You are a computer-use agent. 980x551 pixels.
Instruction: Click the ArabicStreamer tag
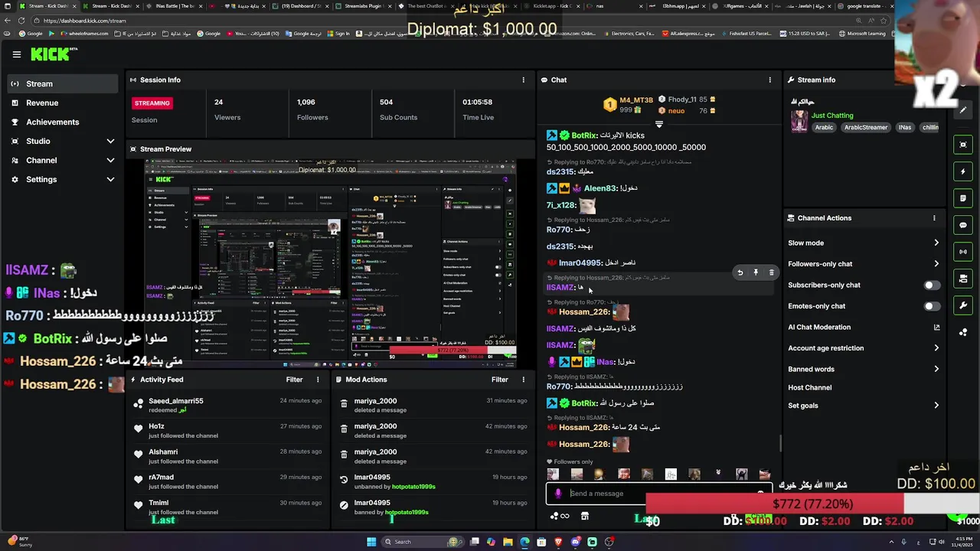point(866,128)
